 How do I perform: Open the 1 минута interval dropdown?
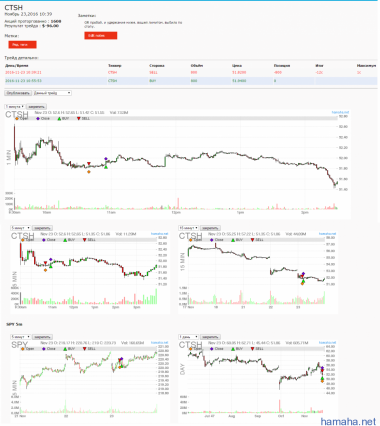pyautogui.click(x=15, y=107)
